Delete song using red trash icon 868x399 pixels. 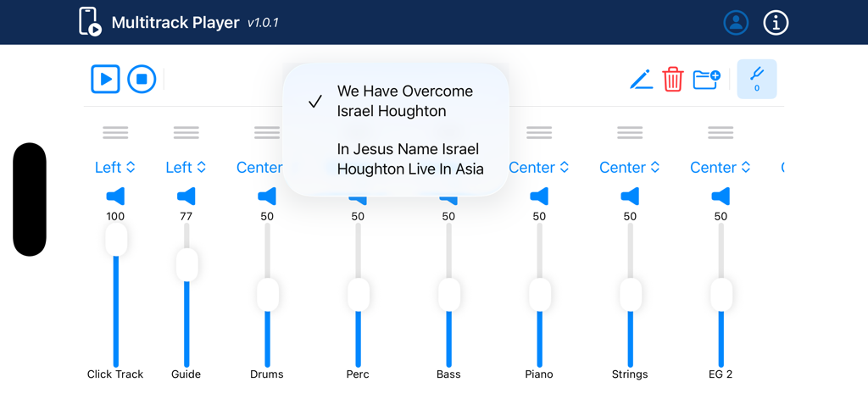click(673, 79)
